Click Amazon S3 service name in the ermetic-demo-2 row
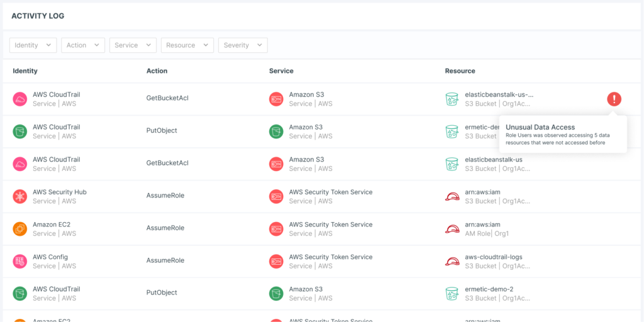 (306, 289)
